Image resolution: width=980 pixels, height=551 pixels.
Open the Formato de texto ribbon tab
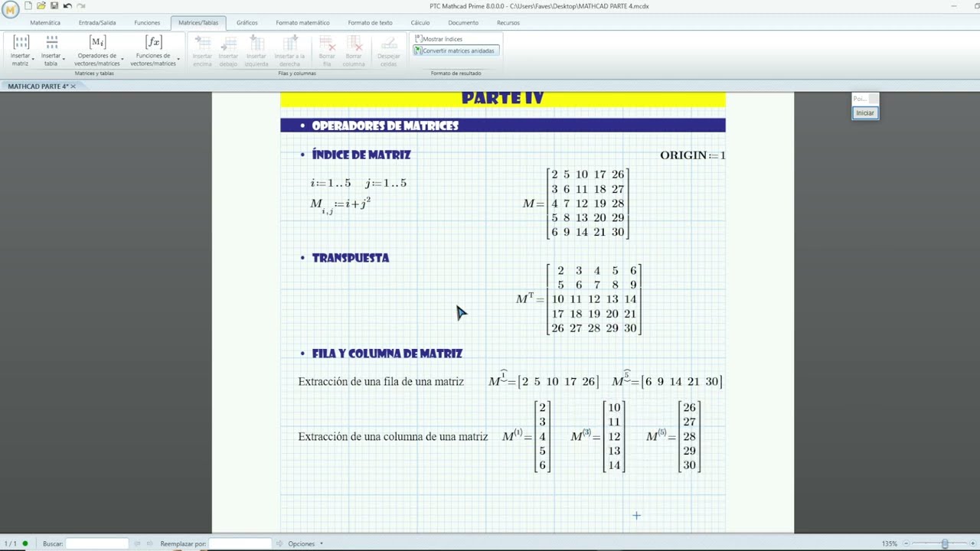370,23
